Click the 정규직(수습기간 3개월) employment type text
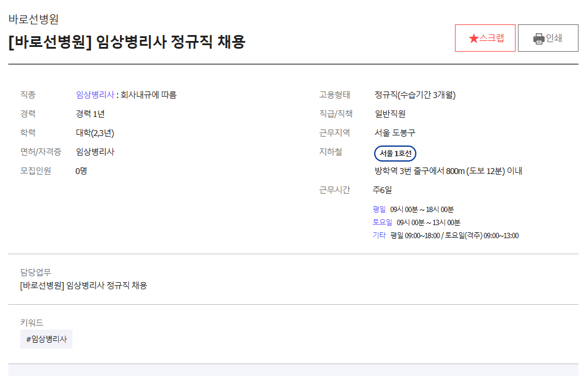This screenshot has width=588, height=376. [415, 94]
